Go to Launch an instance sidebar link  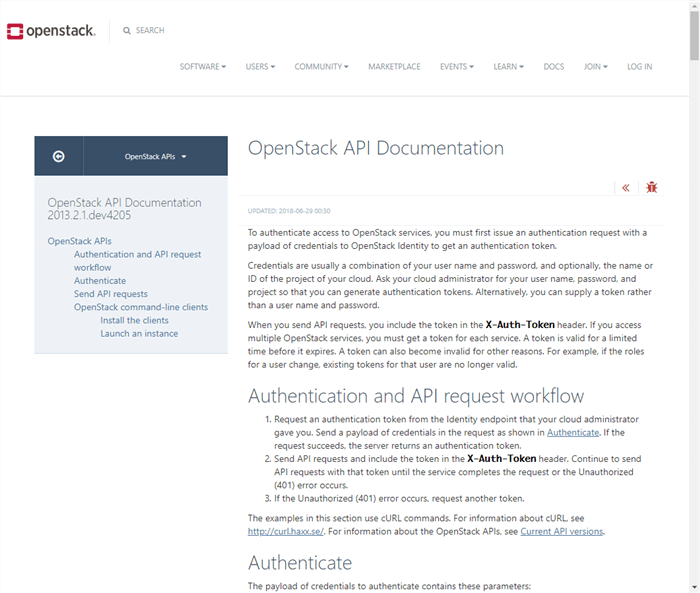[x=139, y=334]
